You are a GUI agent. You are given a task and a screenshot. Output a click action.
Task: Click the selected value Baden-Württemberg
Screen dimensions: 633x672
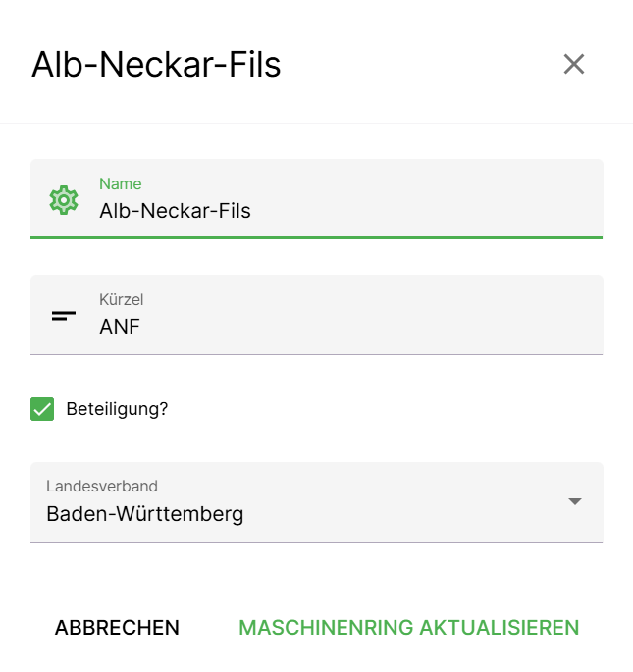click(145, 513)
